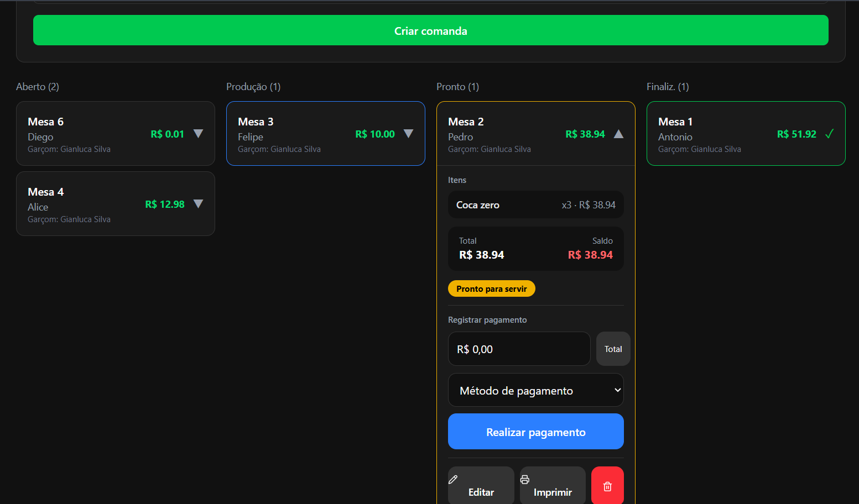The image size is (859, 504).
Task: Click the Produção (1) column header
Action: [253, 87]
